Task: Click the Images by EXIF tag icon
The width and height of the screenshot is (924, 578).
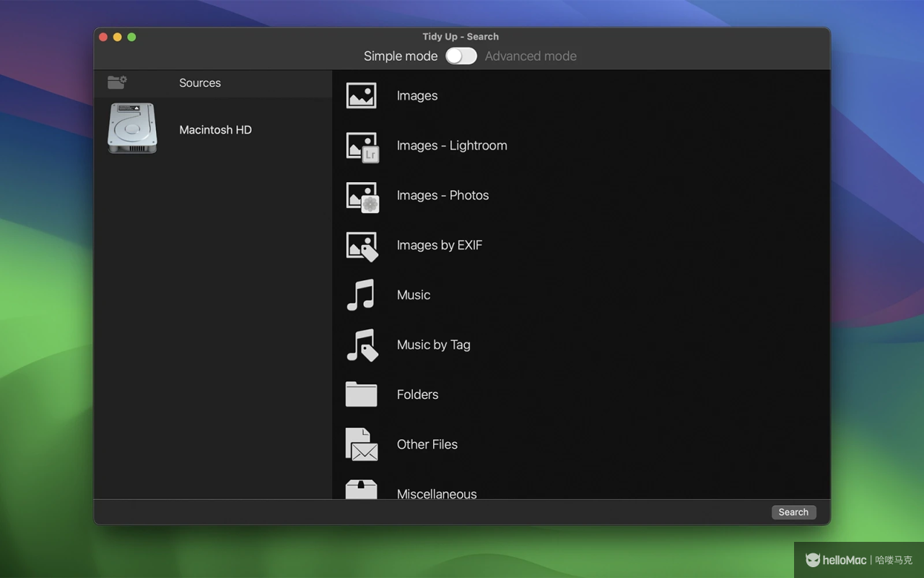Action: pos(362,246)
